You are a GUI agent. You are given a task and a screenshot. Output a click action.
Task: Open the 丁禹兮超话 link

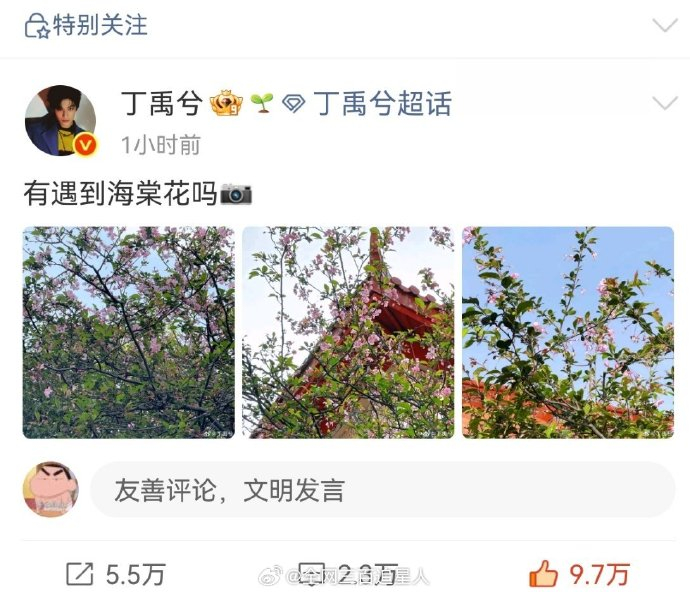(x=382, y=104)
